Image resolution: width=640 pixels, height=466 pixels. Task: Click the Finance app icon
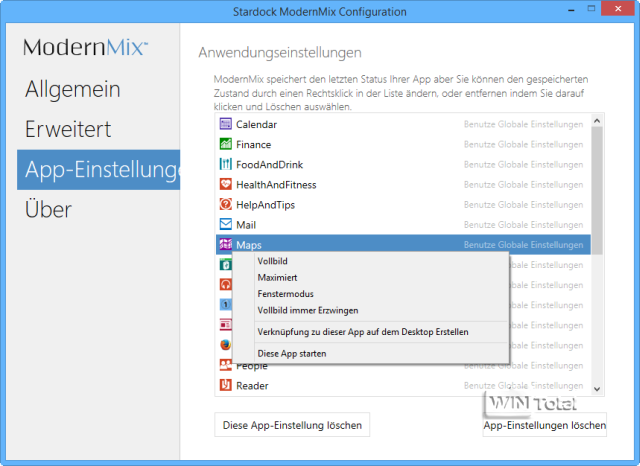[x=225, y=144]
